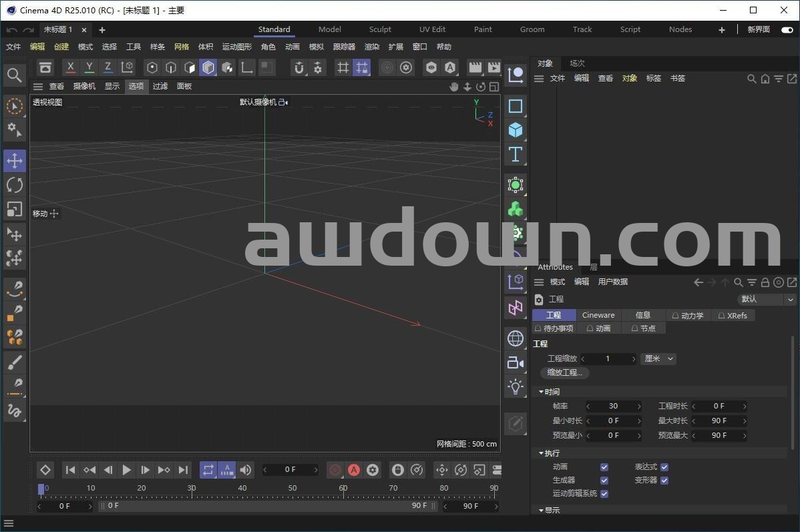The image size is (800, 532).
Task: Open the Cineware attributes tab
Action: coord(598,315)
